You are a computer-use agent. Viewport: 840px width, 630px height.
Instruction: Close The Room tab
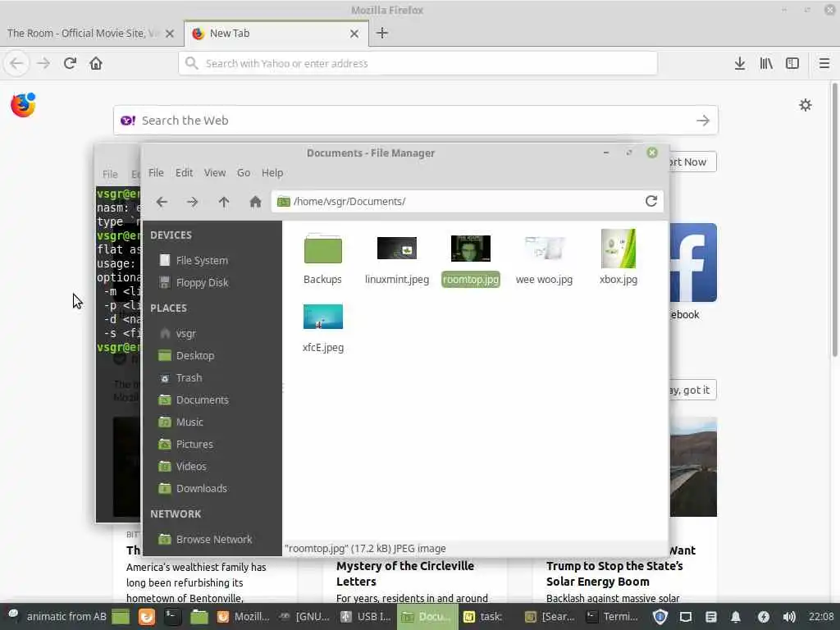170,33
